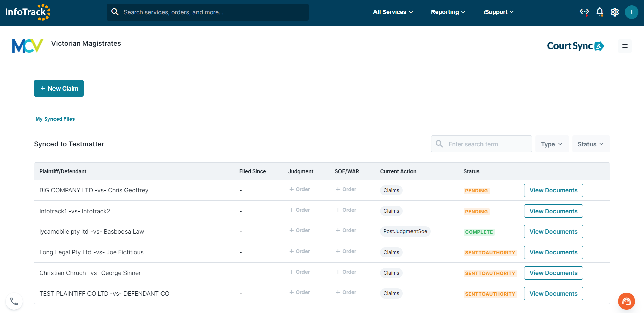Add SOE/WAR order for Infotrack1 row
This screenshot has width=644, height=313.
pos(346,210)
